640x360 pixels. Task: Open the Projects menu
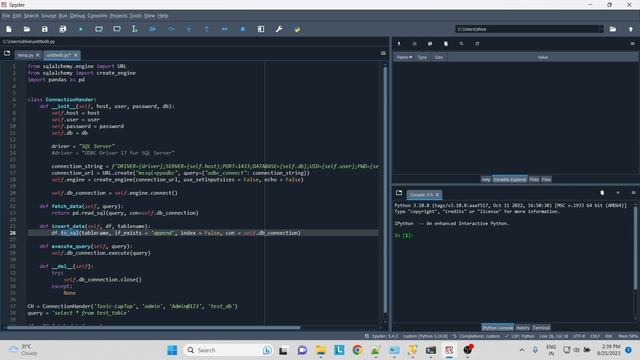pyautogui.click(x=118, y=16)
